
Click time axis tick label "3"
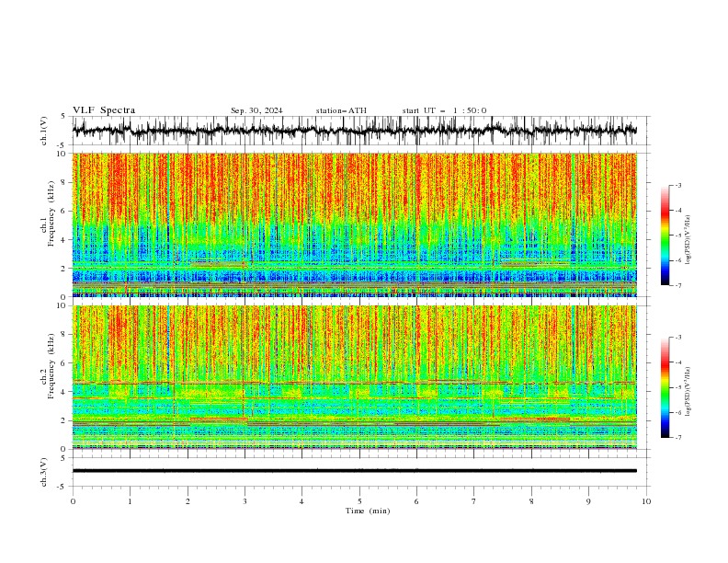point(245,501)
